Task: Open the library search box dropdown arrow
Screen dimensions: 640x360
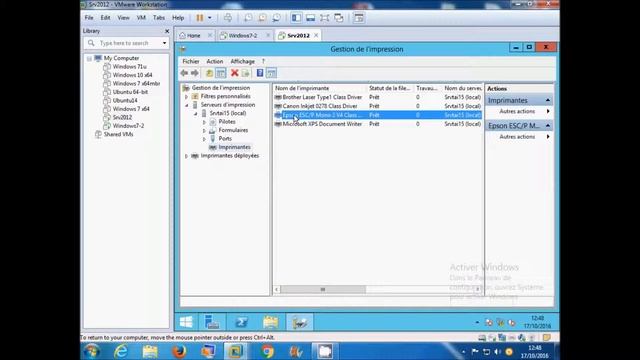Action: [x=164, y=43]
